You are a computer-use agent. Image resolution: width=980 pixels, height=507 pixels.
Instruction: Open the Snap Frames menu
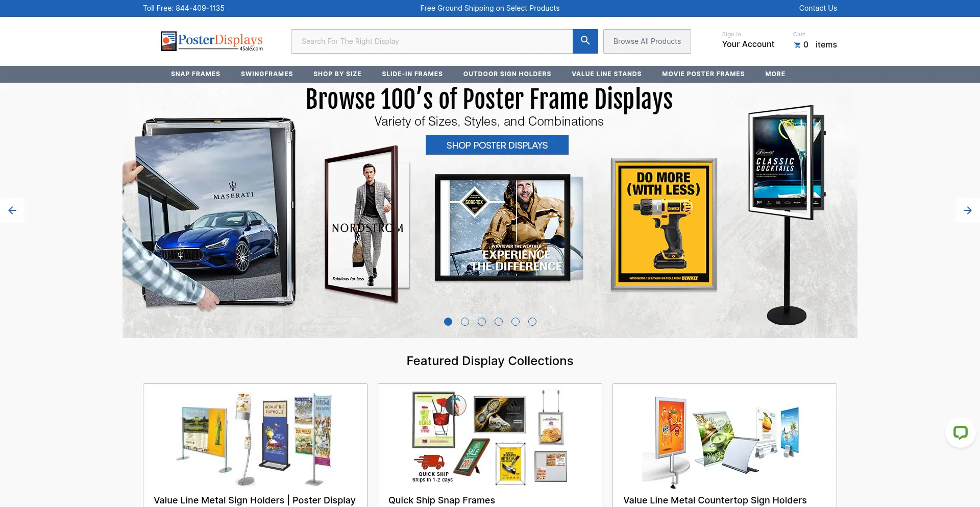pos(195,74)
